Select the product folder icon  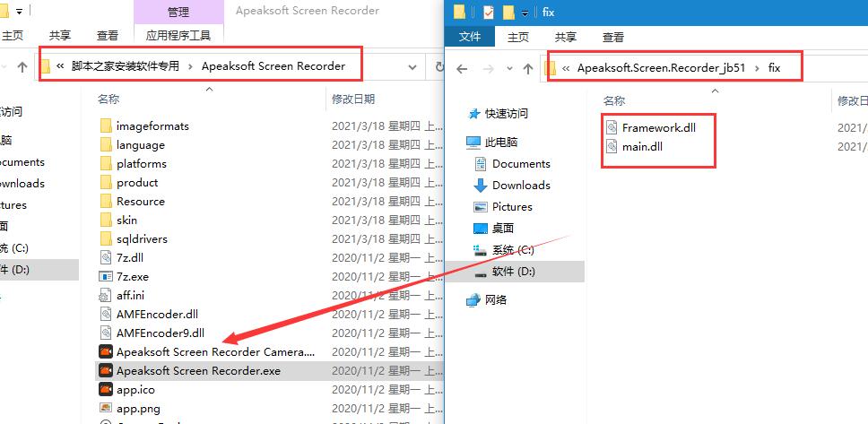107,183
